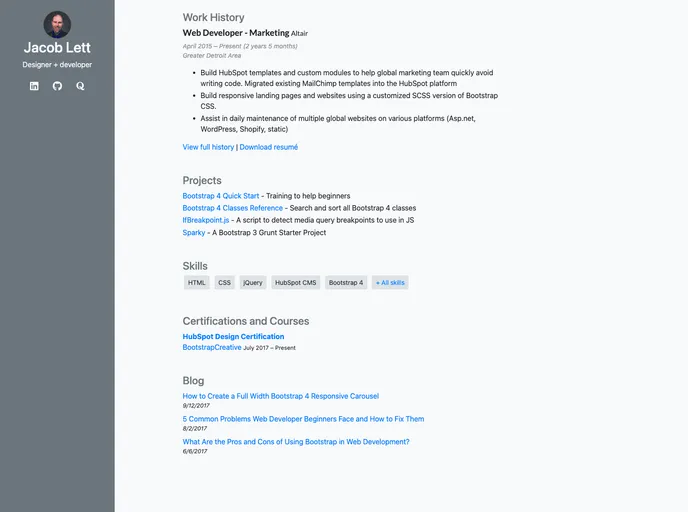Select the jQuery skill tag
The height and width of the screenshot is (512, 688).
253,283
